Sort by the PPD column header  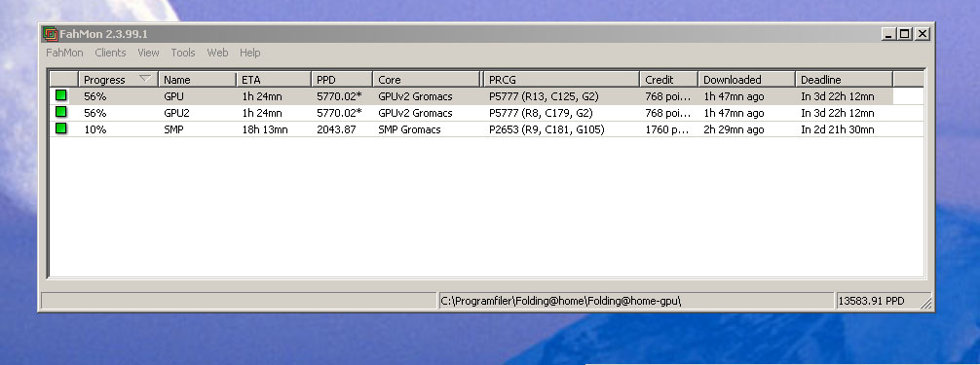click(342, 80)
